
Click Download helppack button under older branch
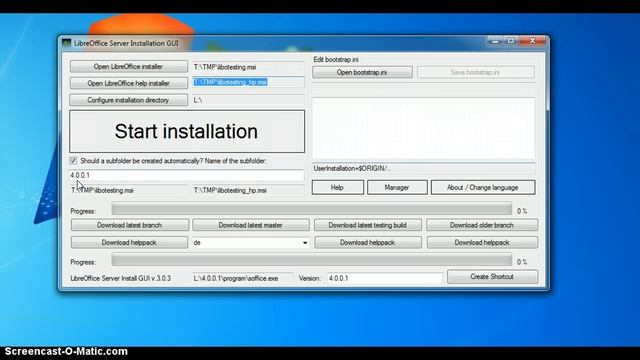pyautogui.click(x=482, y=242)
